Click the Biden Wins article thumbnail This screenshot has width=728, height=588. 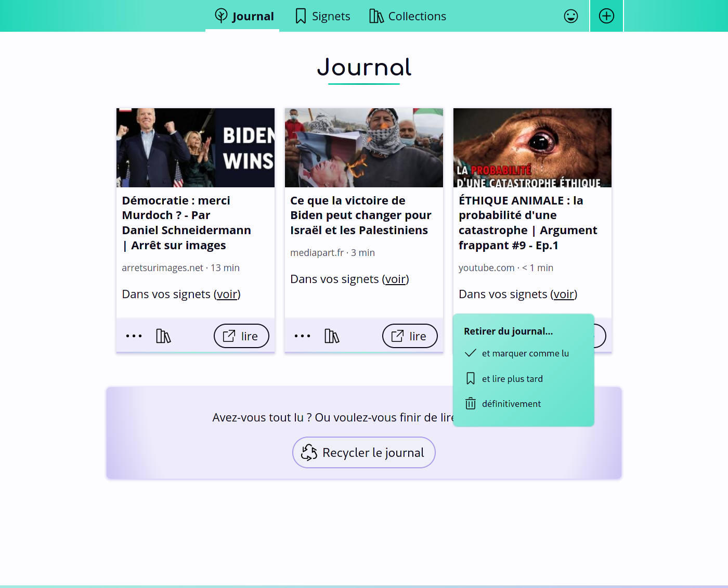195,147
